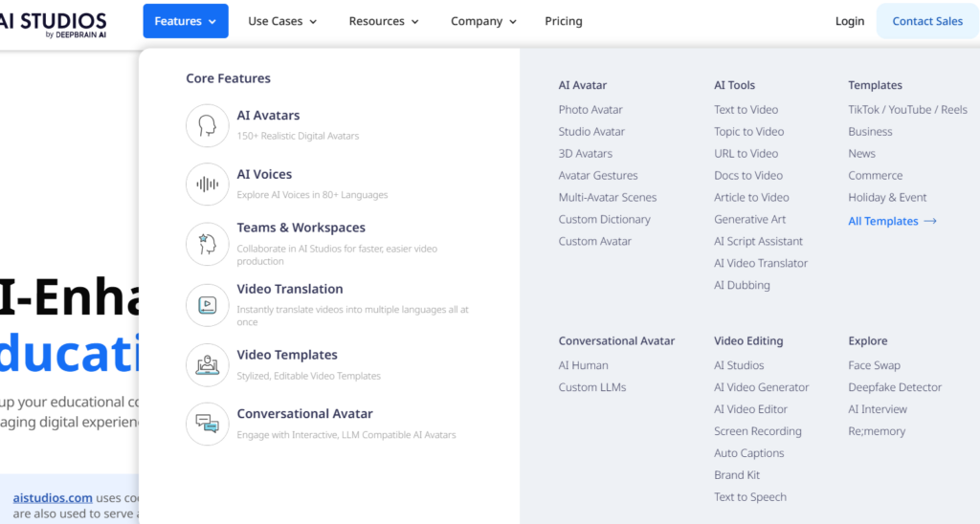Open AI Avatars core feature
This screenshot has height=524, width=980.
tap(268, 115)
